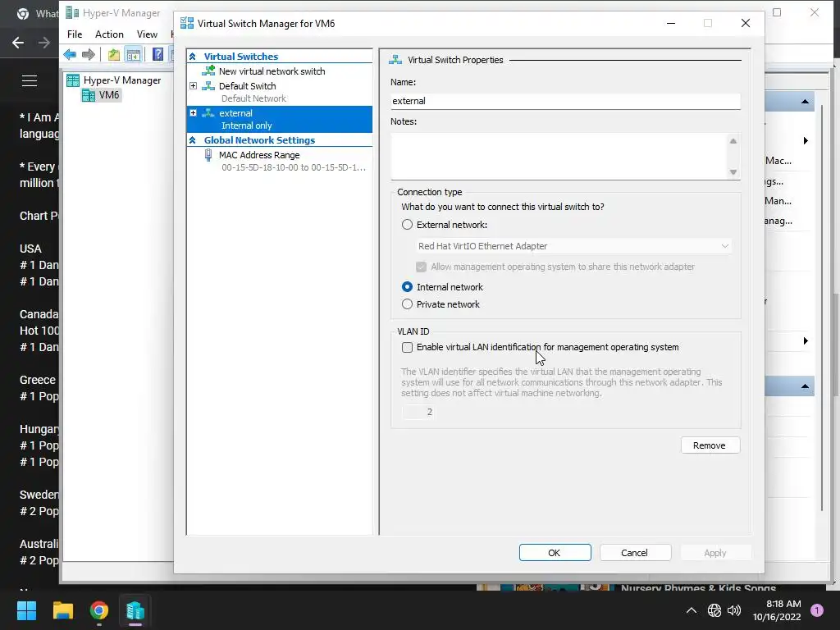Click the Name field containing external
The image size is (840, 630).
(566, 101)
